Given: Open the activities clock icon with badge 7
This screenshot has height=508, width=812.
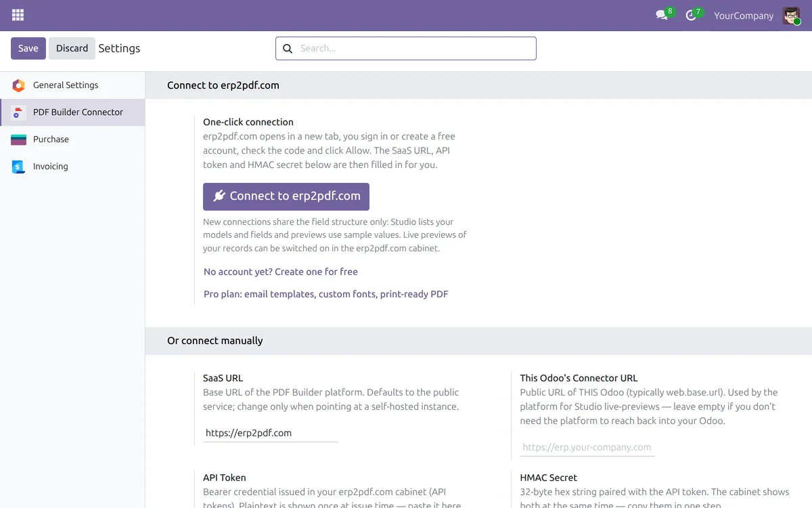Looking at the screenshot, I should pos(691,15).
